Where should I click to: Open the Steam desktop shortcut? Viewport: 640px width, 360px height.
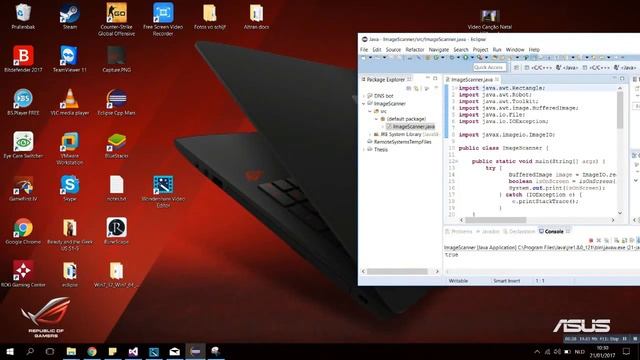[69, 17]
